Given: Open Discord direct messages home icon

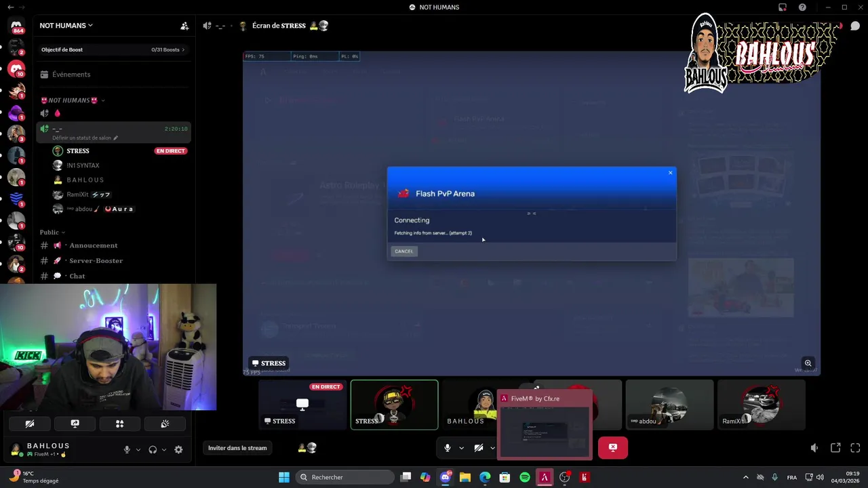Looking at the screenshot, I should (16, 26).
